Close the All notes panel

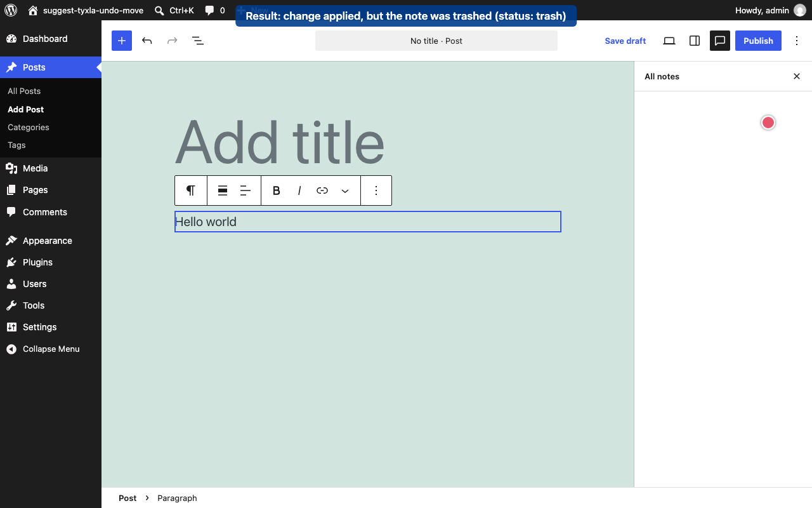click(x=797, y=76)
